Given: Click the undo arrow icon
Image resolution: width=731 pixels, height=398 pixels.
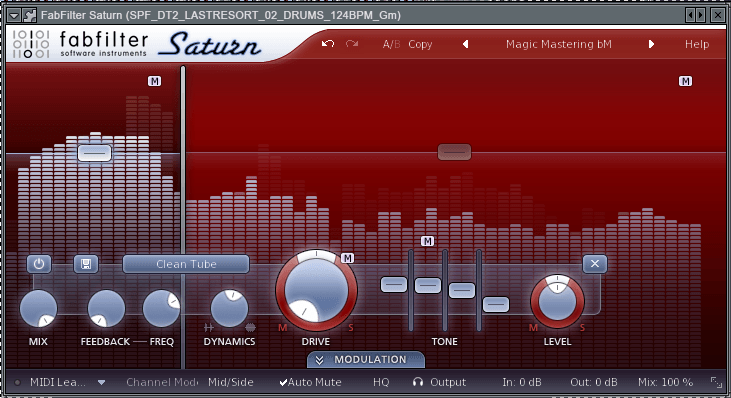Looking at the screenshot, I should (x=328, y=44).
